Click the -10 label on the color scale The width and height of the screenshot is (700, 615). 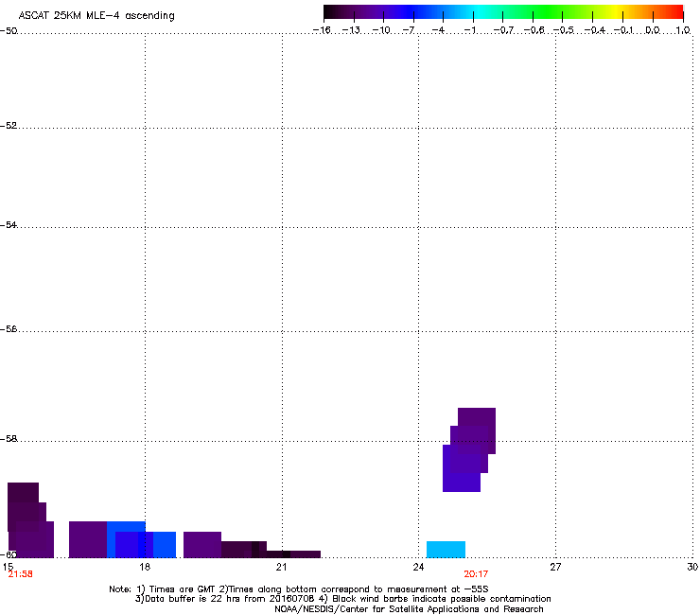(x=381, y=30)
